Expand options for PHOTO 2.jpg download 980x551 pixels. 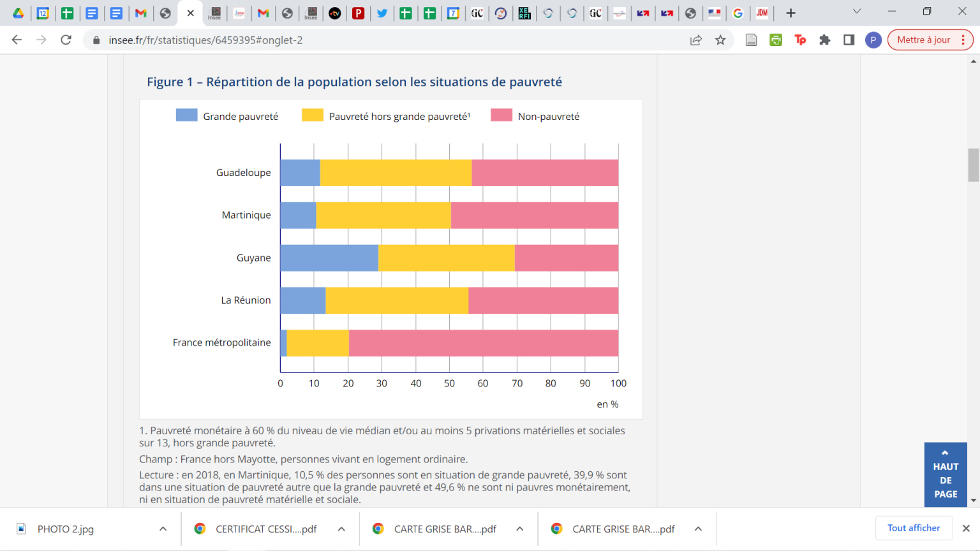pos(163,529)
